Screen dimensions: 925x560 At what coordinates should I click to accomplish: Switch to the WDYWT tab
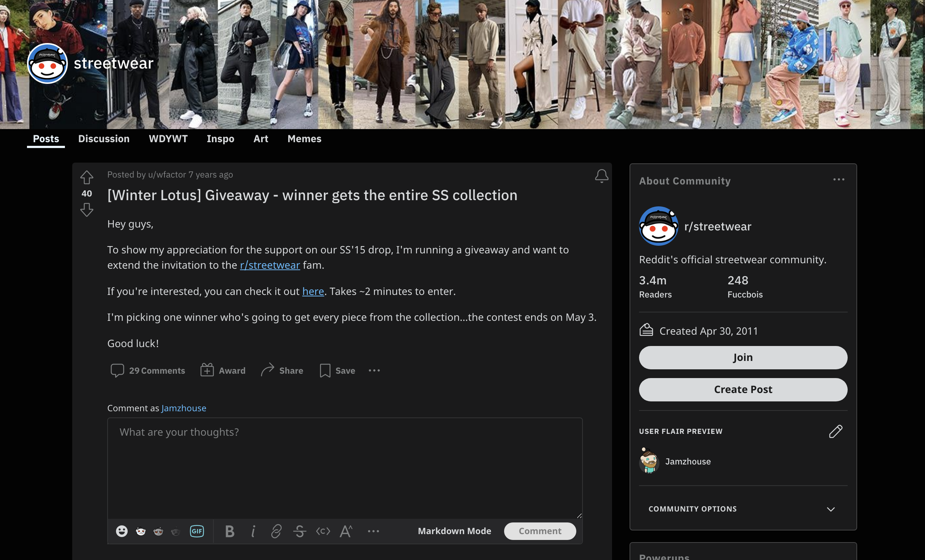click(168, 139)
